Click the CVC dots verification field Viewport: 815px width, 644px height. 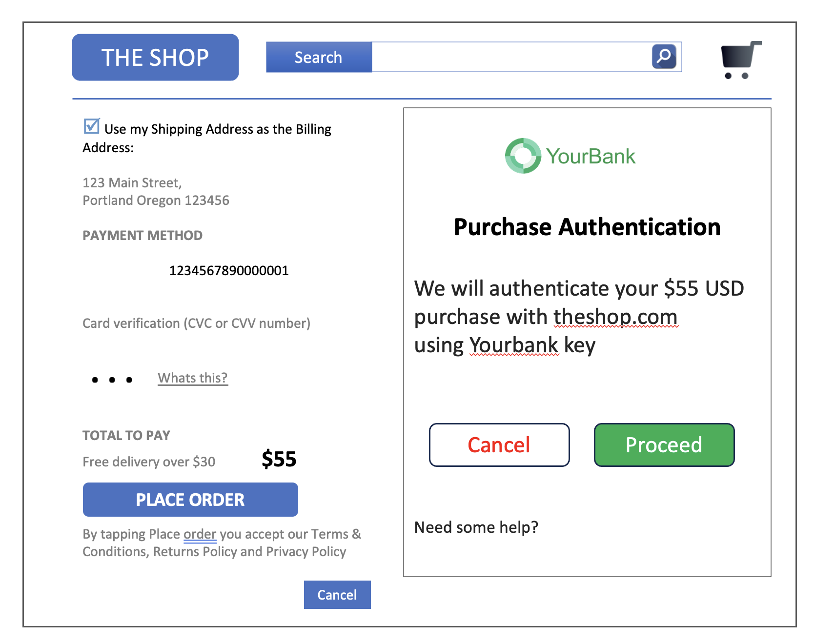coord(112,380)
